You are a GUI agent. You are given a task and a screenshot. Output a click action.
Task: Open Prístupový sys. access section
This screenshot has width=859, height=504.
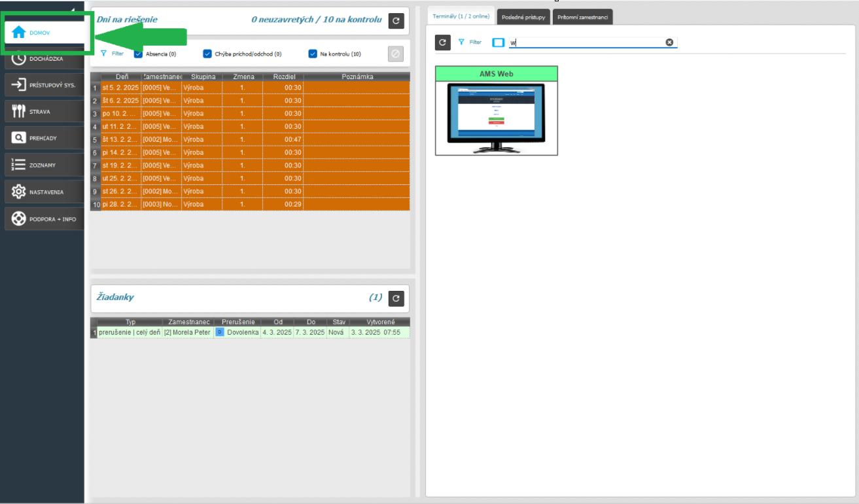(x=43, y=85)
